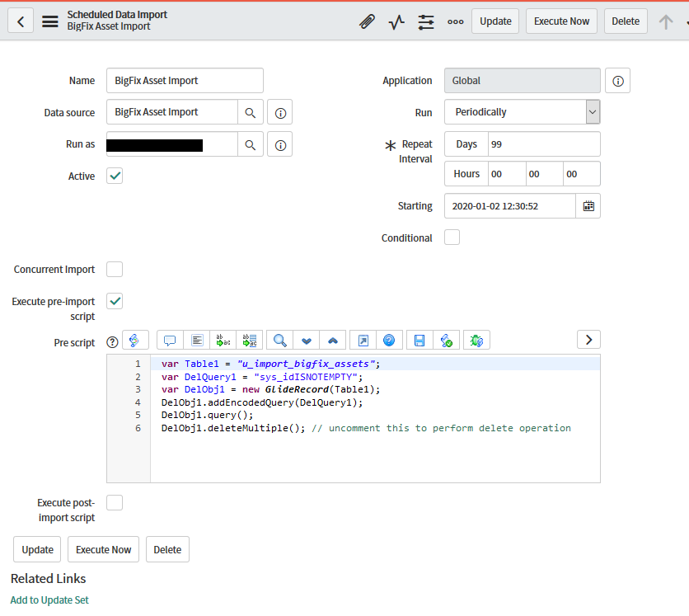Screen dimensions: 689x616
Task: Open the Add to Update Set link
Action: pyautogui.click(x=49, y=600)
